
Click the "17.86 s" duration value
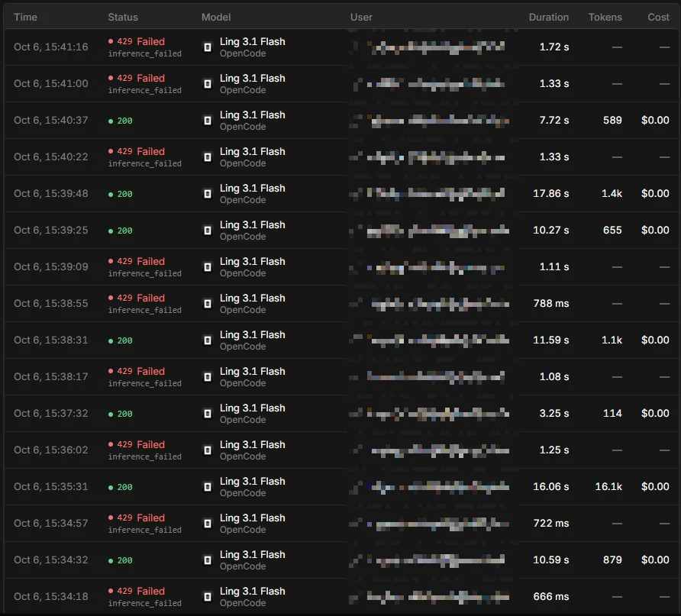tap(550, 194)
